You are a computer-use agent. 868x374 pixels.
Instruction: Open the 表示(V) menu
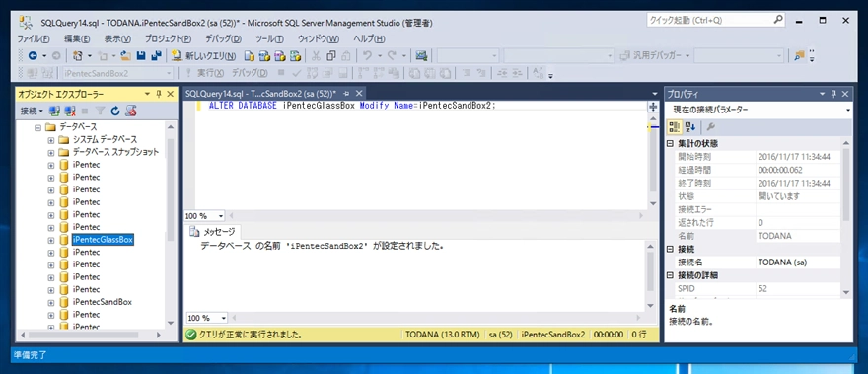click(117, 39)
